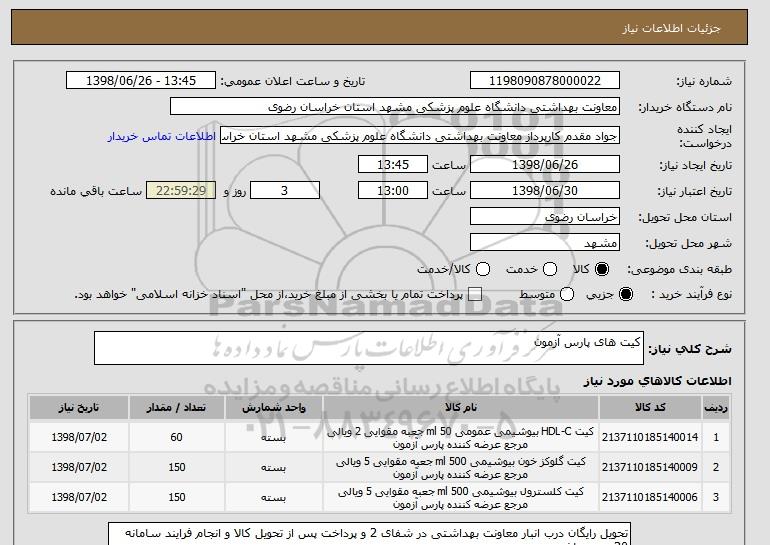Click quantity 60 in row 1
Image resolution: width=770 pixels, height=545 pixels.
coord(177,437)
